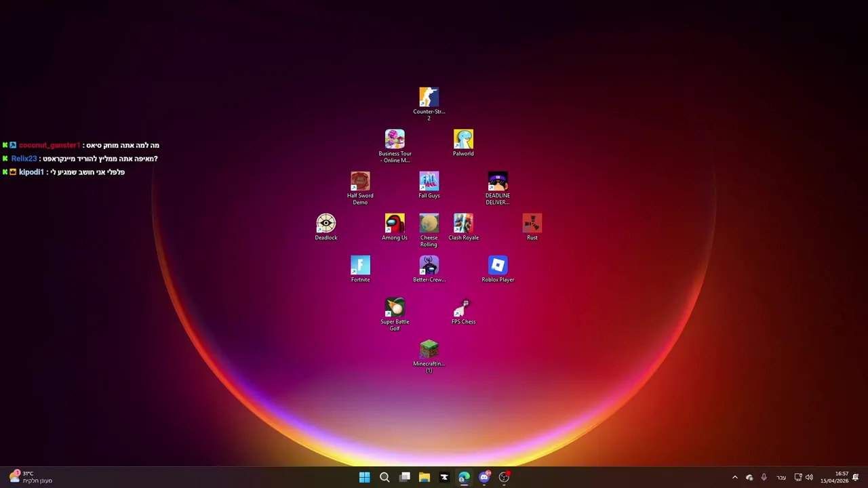The image size is (868, 488).
Task: Open File Explorer from the taskbar
Action: coord(425,477)
